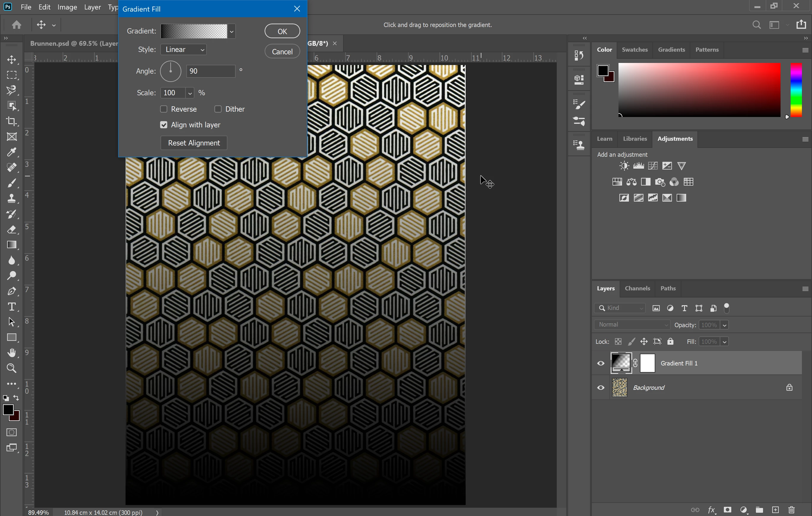Select the Gradient tool
Viewport: 812px width, 516px height.
(12, 245)
